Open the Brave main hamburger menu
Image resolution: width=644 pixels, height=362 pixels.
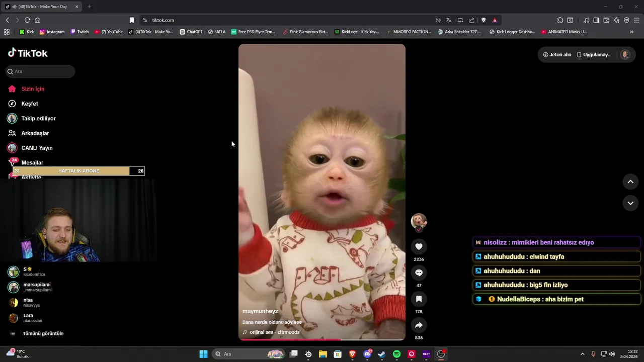pos(636,20)
